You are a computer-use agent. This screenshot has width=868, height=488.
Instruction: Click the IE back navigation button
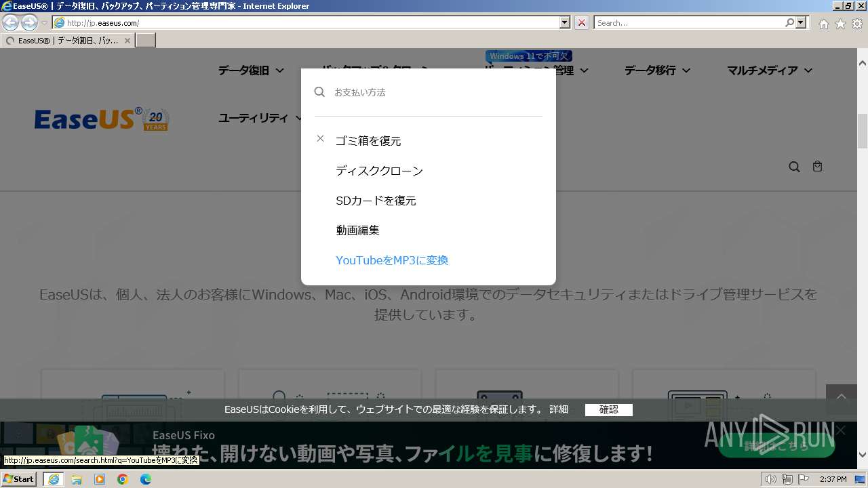pyautogui.click(x=10, y=22)
